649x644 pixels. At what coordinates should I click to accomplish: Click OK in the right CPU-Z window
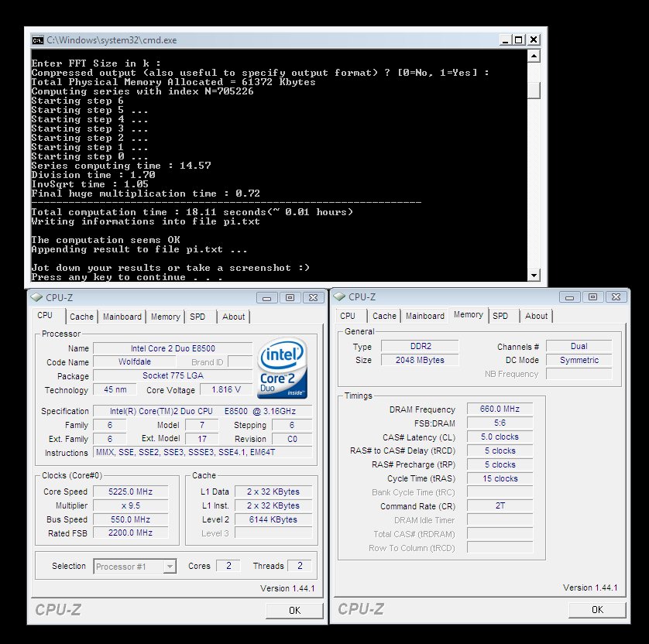pos(597,610)
